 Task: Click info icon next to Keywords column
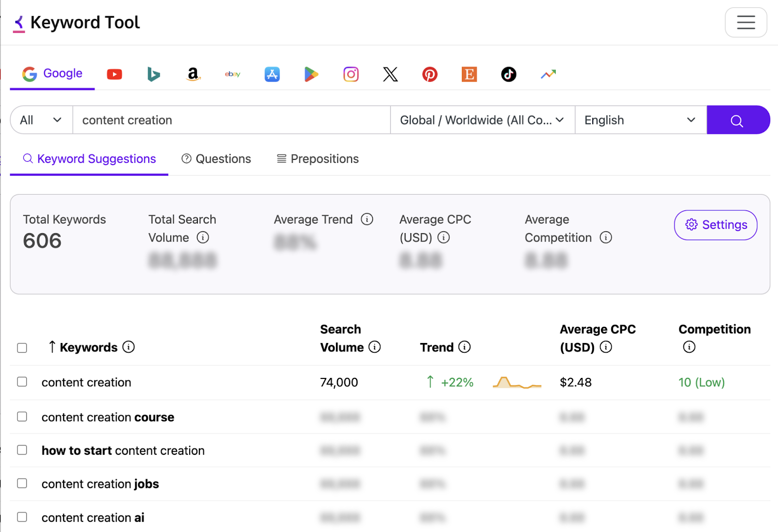click(x=128, y=347)
